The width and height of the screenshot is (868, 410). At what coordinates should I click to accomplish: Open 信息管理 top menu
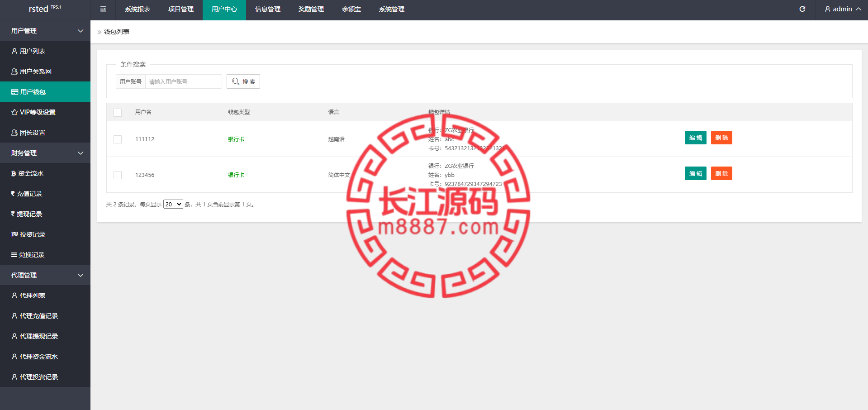(268, 9)
